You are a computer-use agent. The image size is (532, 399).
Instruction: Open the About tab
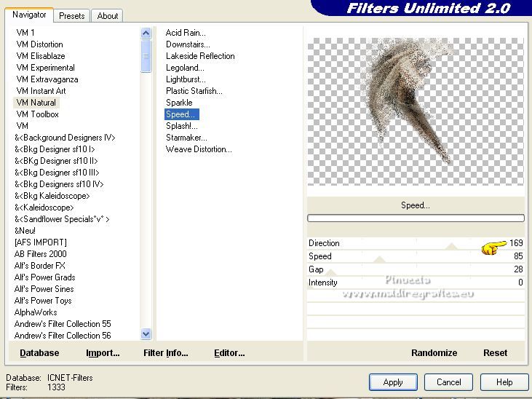click(x=107, y=15)
